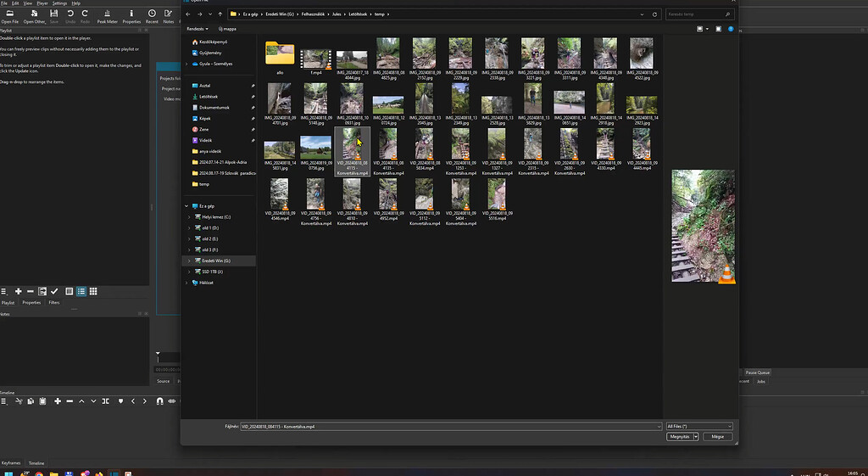This screenshot has width=868, height=476.
Task: Toggle the preview pane button in dialog
Action: 719,29
